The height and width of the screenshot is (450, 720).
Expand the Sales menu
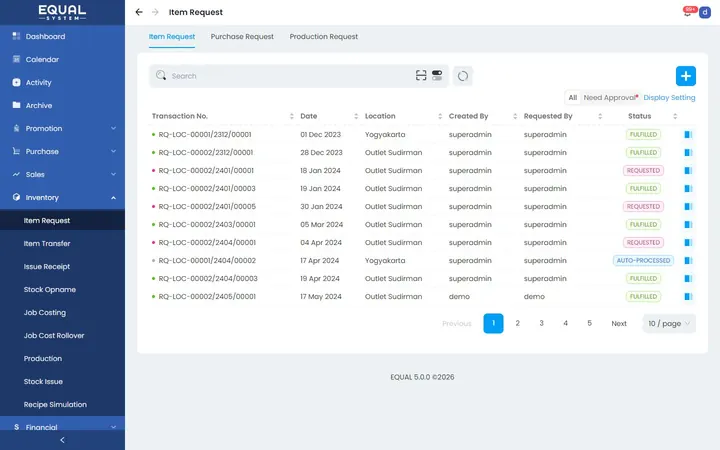coord(113,174)
